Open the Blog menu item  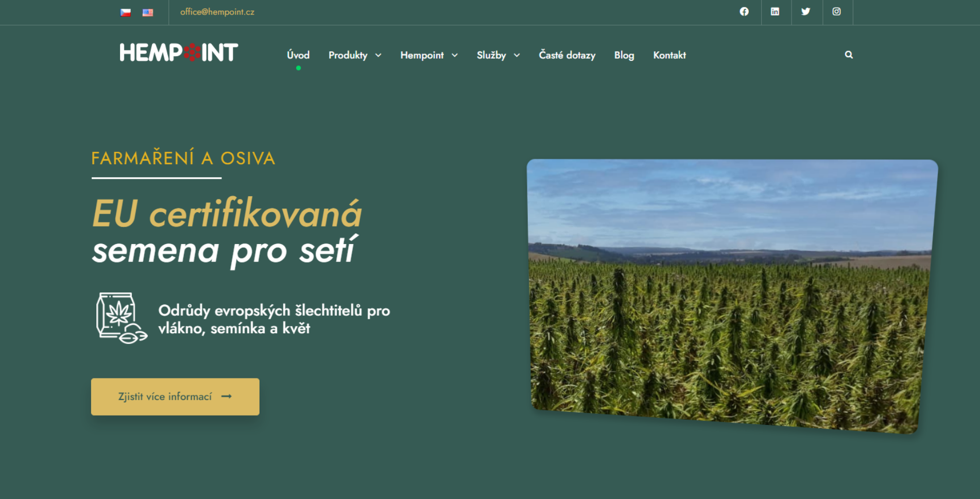[624, 55]
